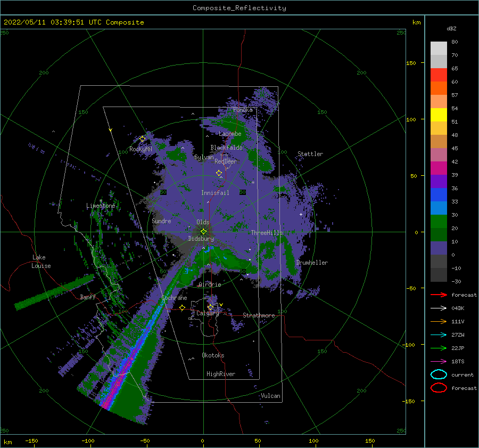
Task: Click the Calgary city label
Action: [x=208, y=313]
